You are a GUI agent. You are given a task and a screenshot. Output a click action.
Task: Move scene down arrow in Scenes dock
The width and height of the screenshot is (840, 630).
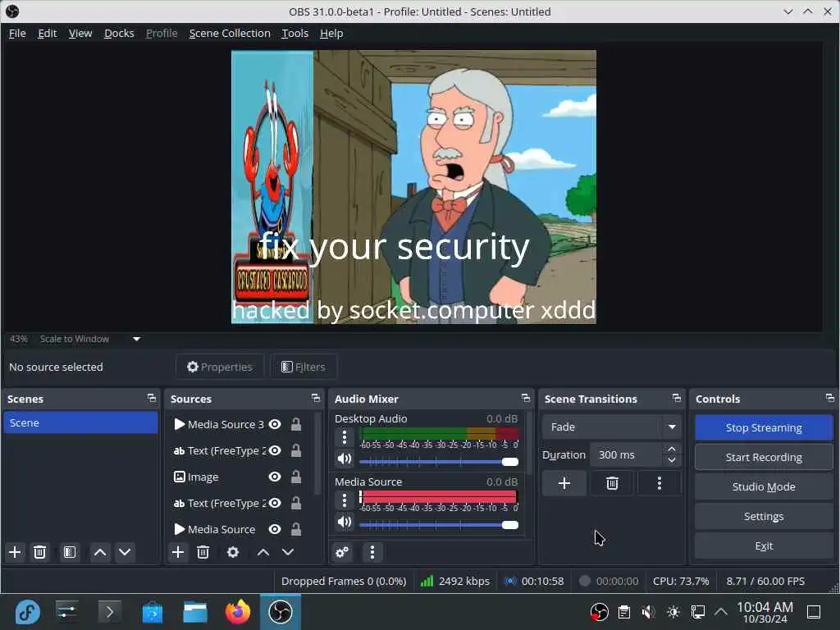tap(125, 552)
